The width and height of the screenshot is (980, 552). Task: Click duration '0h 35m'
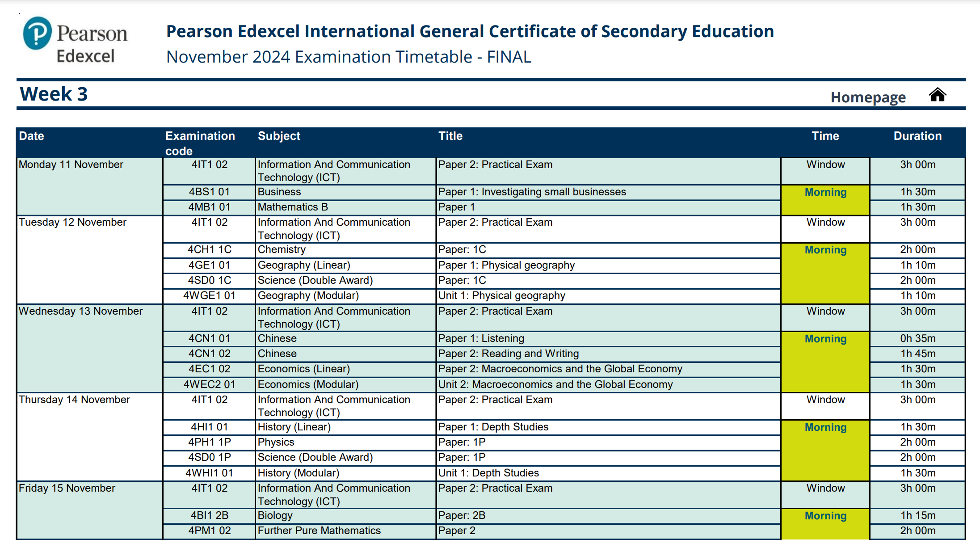pyautogui.click(x=917, y=338)
